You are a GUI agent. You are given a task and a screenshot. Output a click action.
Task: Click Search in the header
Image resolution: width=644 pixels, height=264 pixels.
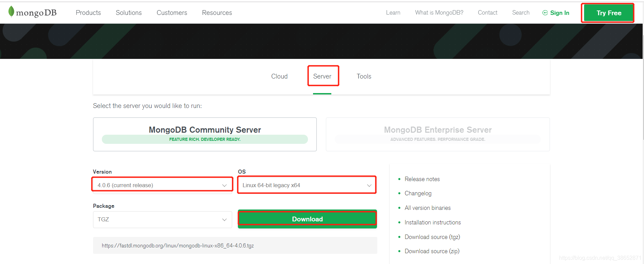click(x=520, y=13)
